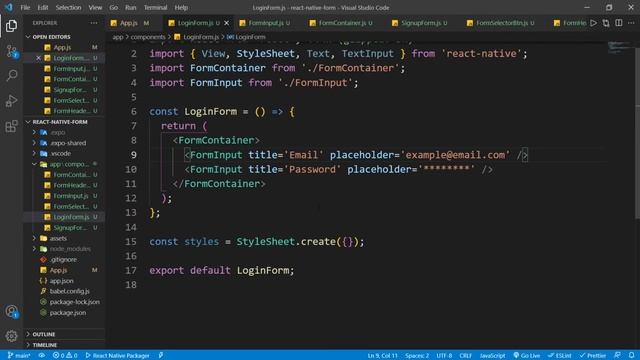Split the editor to the right
Viewport: 640px width, 360px height.
tap(619, 23)
